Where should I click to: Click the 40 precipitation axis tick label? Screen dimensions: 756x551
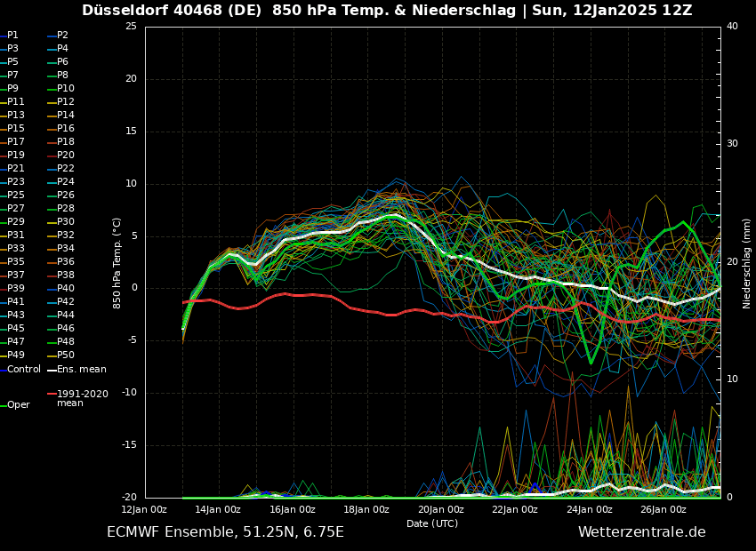pyautogui.click(x=732, y=27)
